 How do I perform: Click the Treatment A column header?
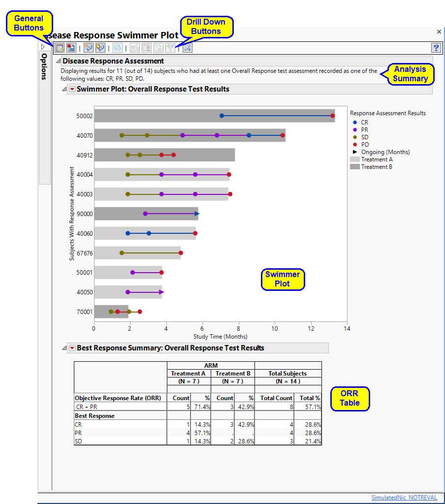click(188, 374)
